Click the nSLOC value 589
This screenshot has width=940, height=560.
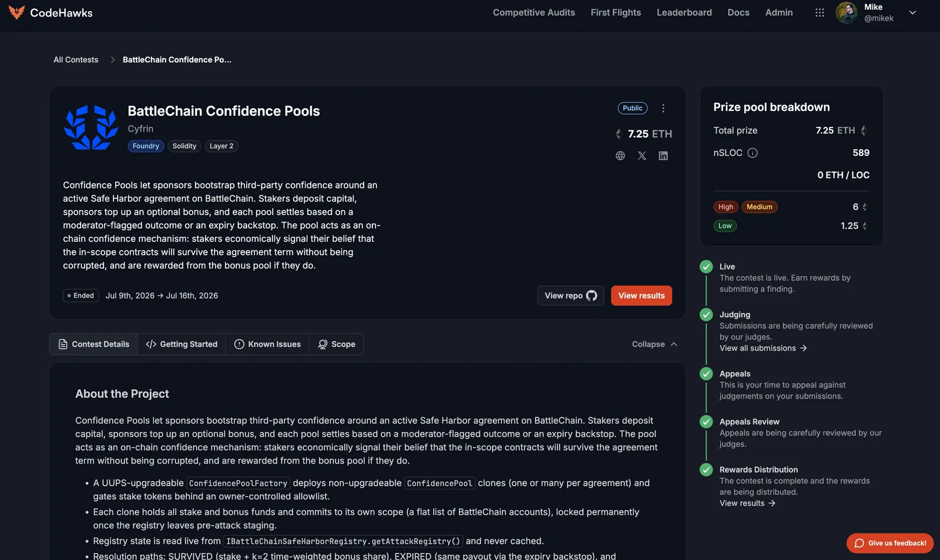pos(861,153)
